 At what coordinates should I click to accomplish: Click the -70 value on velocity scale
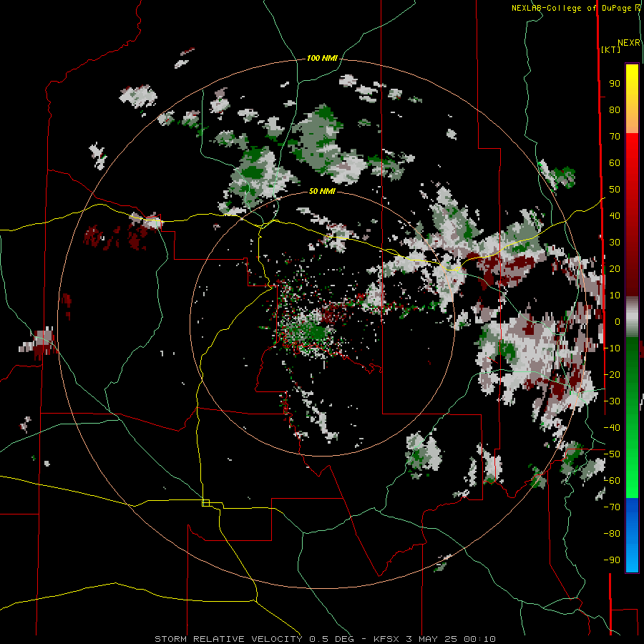click(x=612, y=507)
